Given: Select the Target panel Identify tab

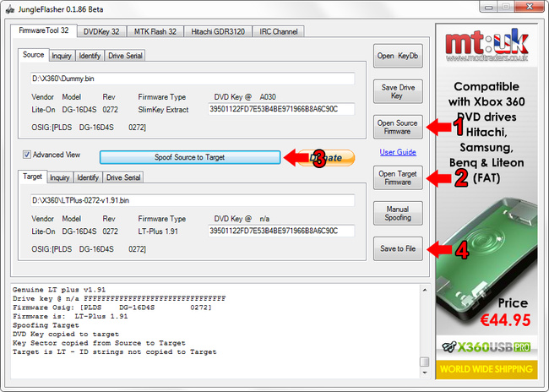Looking at the screenshot, I should coord(88,177).
